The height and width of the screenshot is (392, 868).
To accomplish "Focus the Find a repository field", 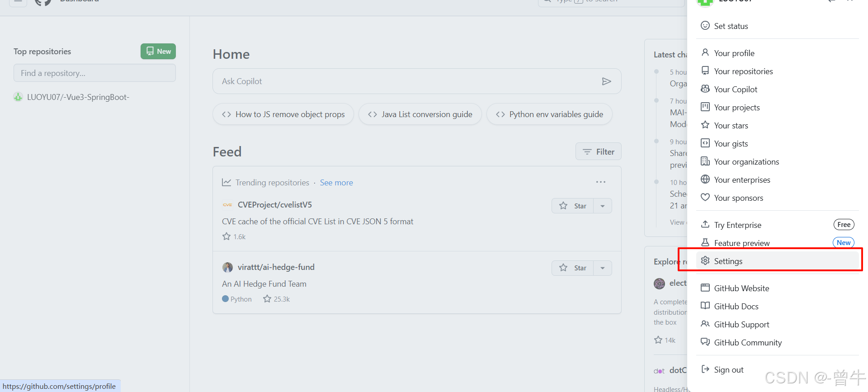I will [94, 73].
